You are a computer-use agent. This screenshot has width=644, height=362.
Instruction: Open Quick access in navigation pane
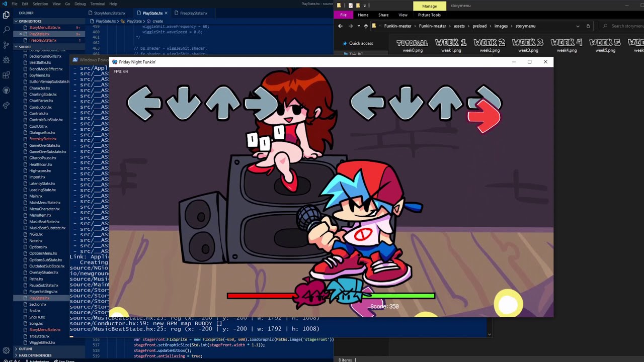[361, 43]
